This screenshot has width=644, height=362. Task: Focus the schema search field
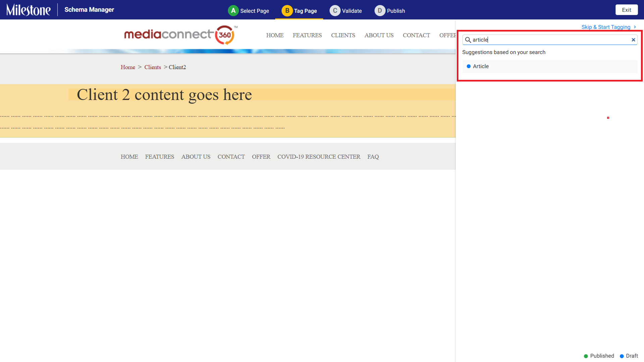click(550, 40)
